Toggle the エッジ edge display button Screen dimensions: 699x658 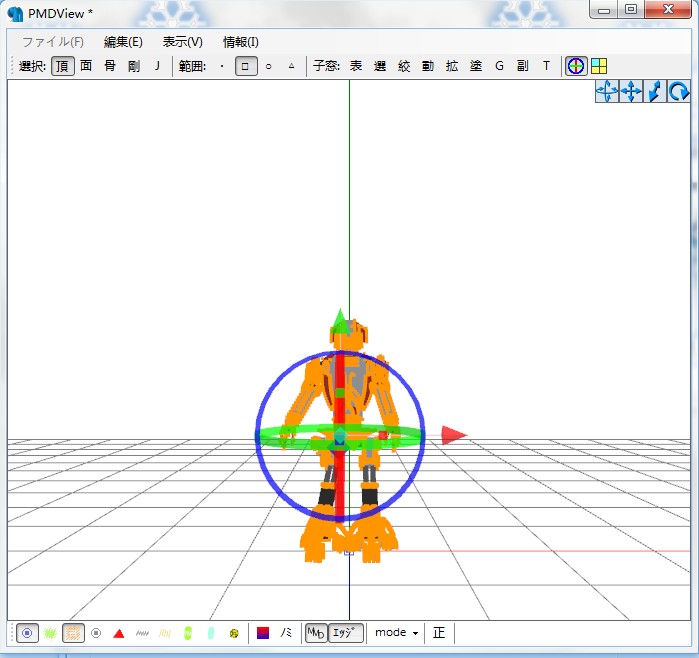coord(346,633)
